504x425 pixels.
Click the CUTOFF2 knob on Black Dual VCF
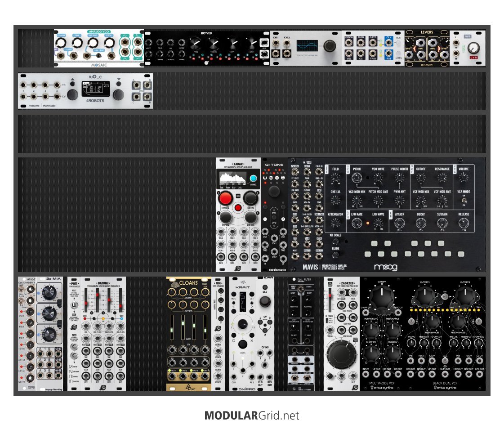click(x=465, y=296)
